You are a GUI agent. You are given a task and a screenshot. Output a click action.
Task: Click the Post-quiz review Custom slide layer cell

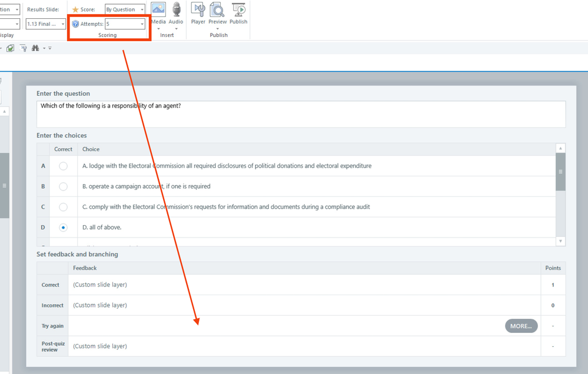(x=304, y=346)
